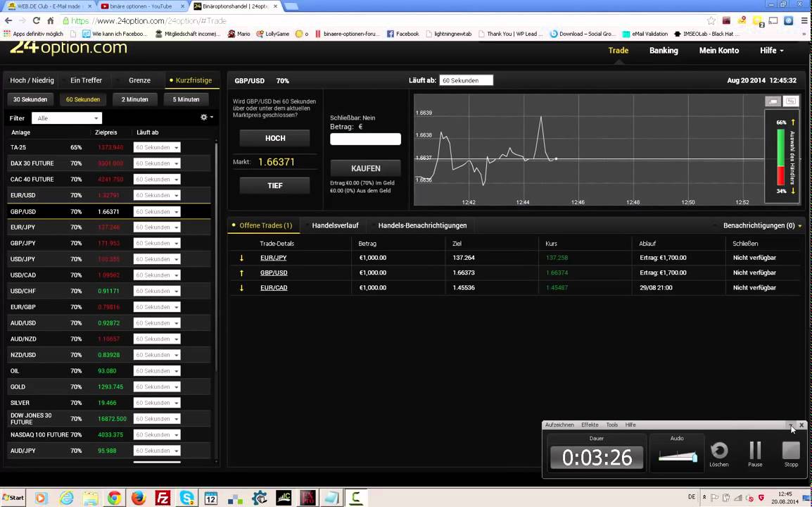This screenshot has height=507, width=812.
Task: Choose TIEF for GBP/USD
Action: tap(275, 186)
